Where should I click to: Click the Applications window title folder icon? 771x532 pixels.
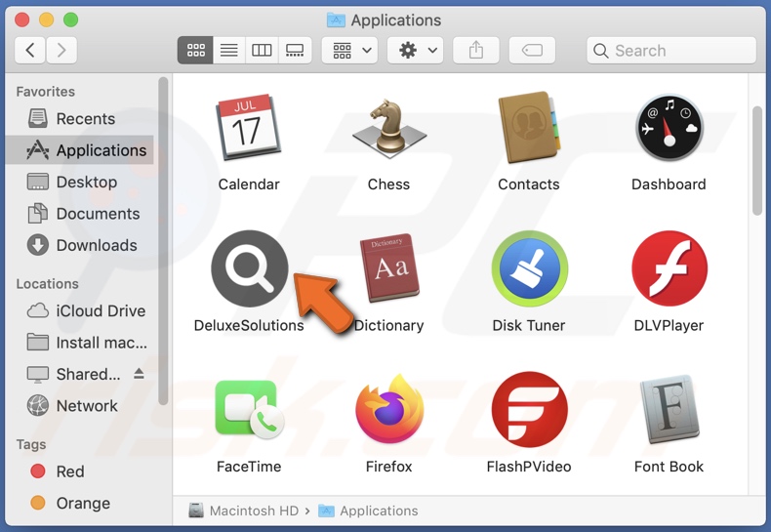(336, 20)
